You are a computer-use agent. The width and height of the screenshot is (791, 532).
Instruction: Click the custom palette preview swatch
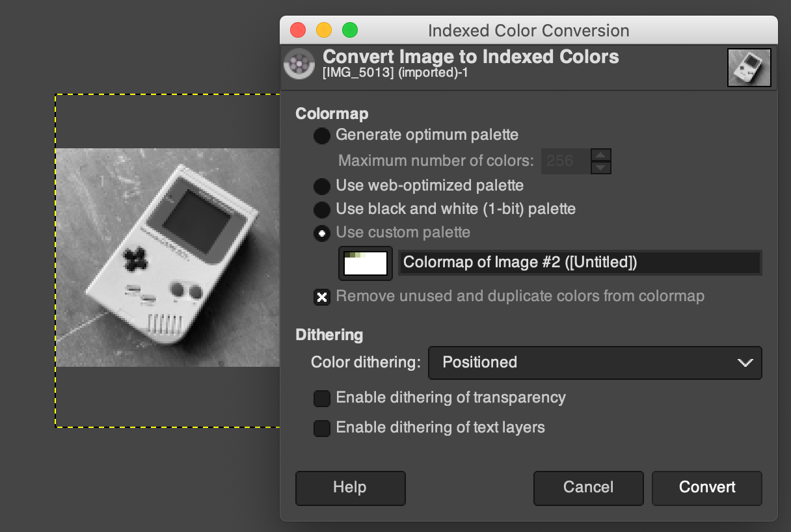coord(366,263)
